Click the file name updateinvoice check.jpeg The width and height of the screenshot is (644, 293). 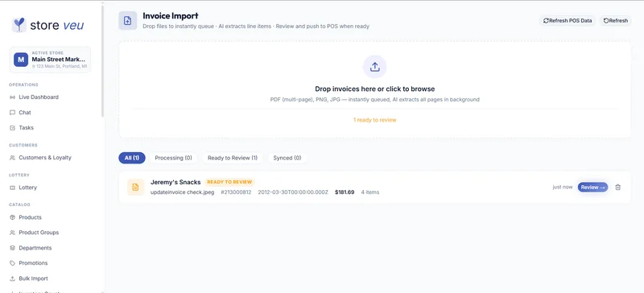(183, 192)
